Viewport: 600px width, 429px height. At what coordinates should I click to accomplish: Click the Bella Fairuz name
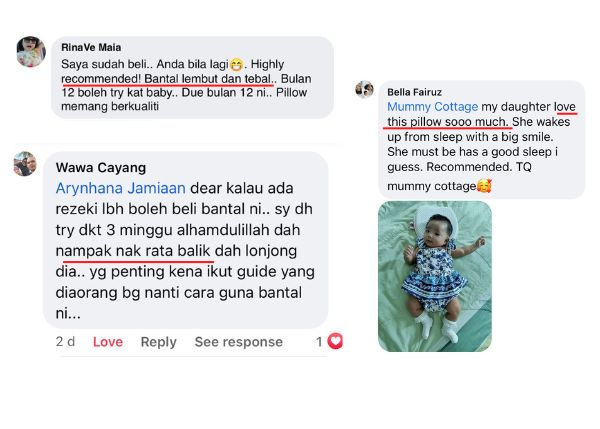[414, 92]
